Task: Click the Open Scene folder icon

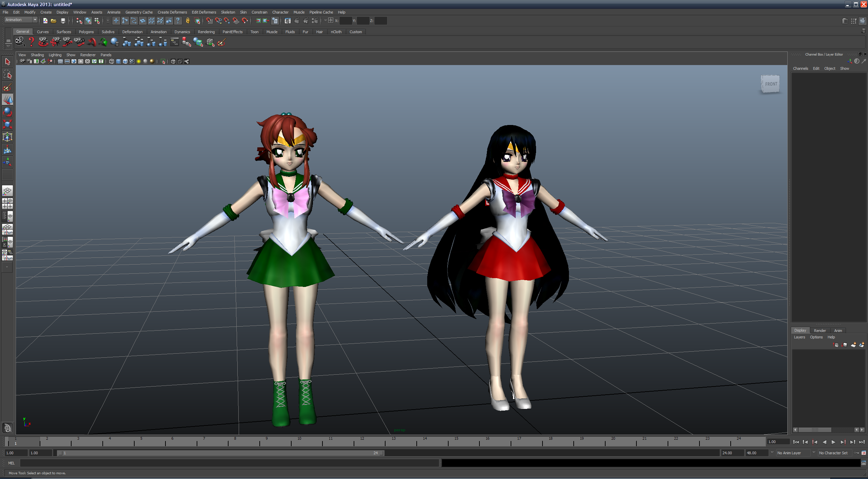Action: pos(54,21)
